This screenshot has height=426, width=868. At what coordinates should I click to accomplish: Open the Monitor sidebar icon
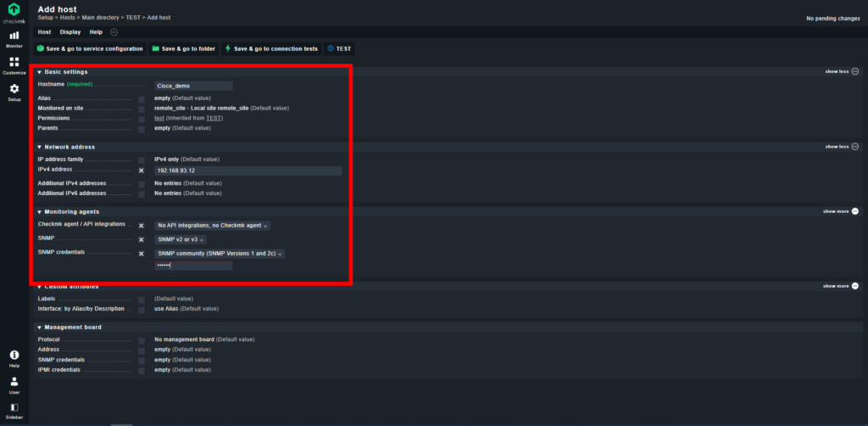pos(14,36)
